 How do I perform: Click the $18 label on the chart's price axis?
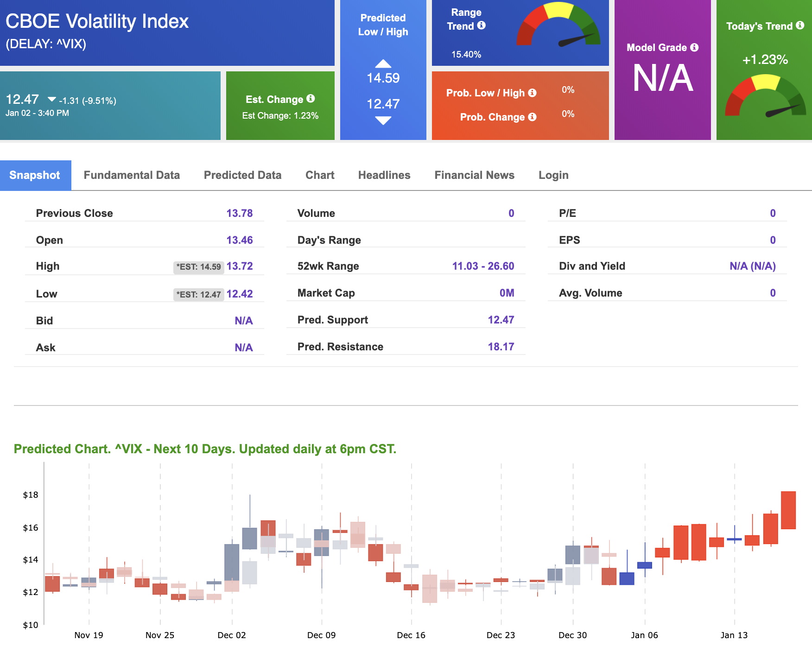click(x=31, y=495)
